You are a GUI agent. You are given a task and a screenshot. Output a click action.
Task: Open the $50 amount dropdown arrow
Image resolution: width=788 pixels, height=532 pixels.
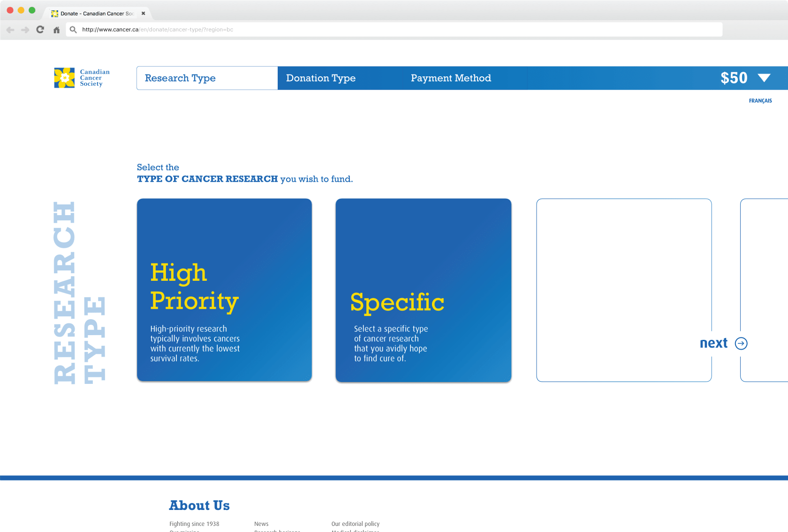coord(764,78)
